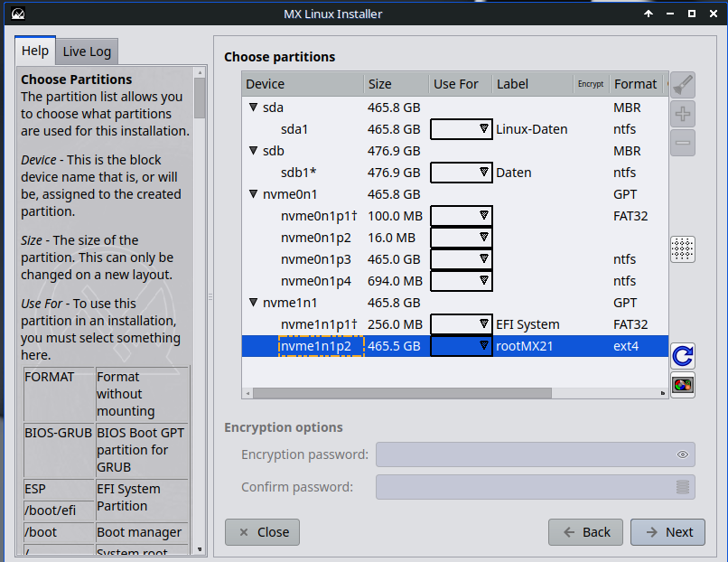Open Use For dropdown for nvme0n1p2
Image resolution: width=728 pixels, height=562 pixels.
[x=461, y=238]
